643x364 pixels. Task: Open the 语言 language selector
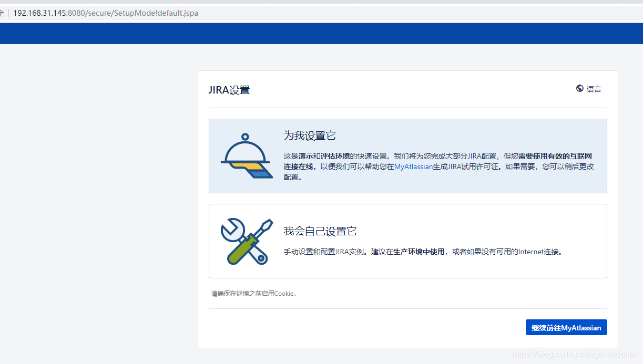(x=589, y=89)
